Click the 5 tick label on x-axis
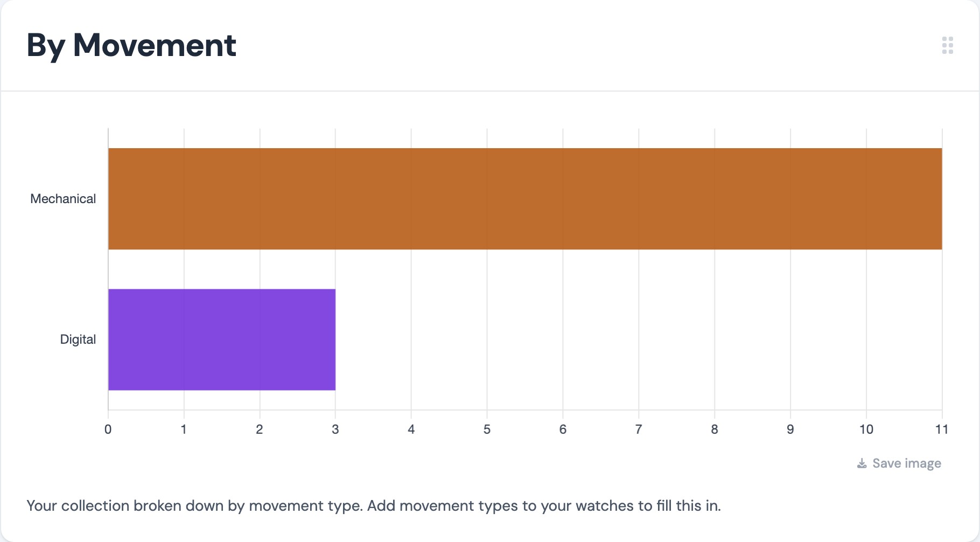980x542 pixels. pos(487,429)
